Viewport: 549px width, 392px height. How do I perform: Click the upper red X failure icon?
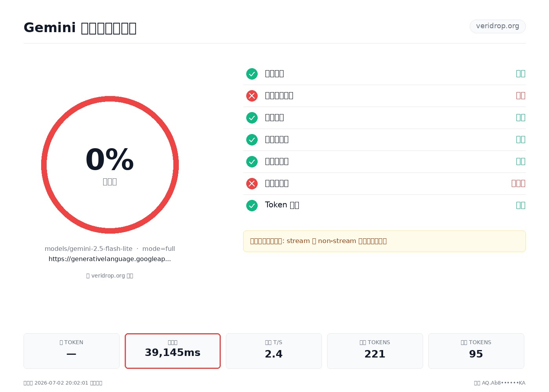(x=252, y=96)
